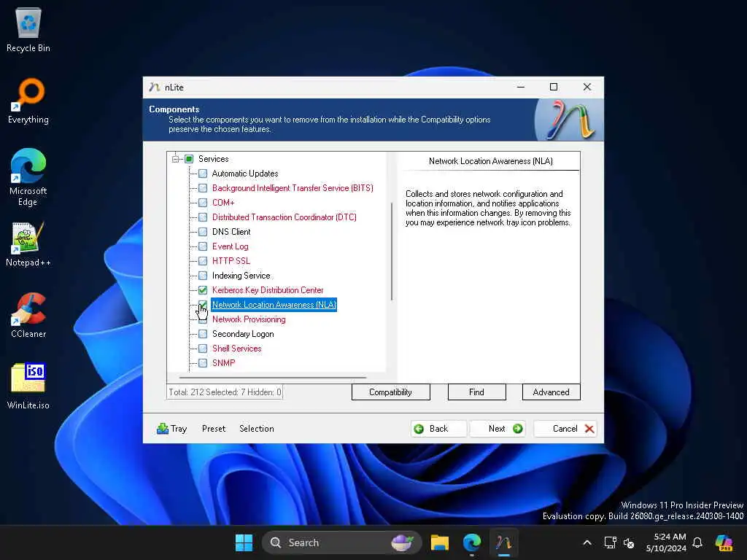Check the Event Log checkbox
Image resolution: width=747 pixels, height=560 pixels.
203,246
